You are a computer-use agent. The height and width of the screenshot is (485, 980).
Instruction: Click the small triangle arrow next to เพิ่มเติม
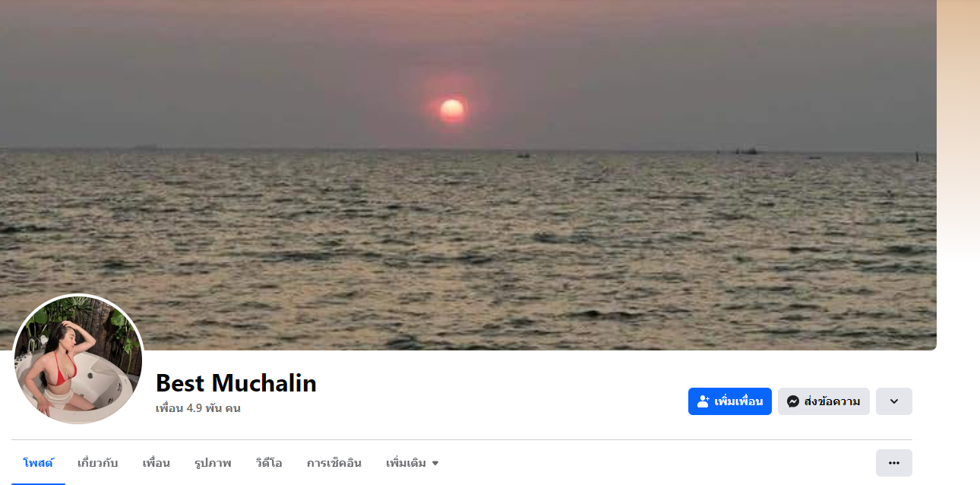[435, 463]
